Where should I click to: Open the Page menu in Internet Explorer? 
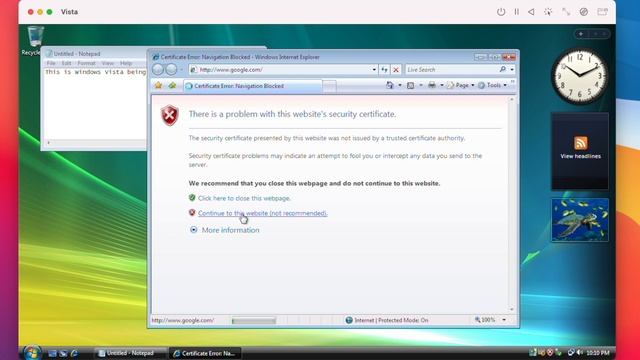[x=460, y=85]
